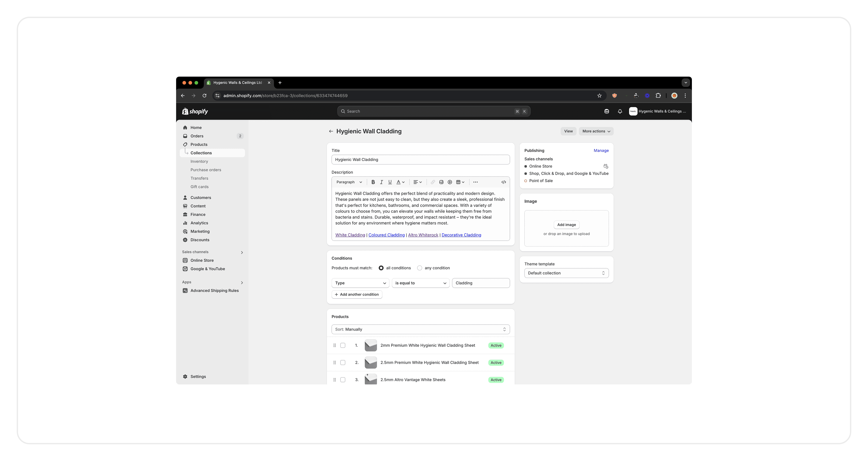Click the blue snowflake extension icon
868x461 pixels.
[647, 96]
